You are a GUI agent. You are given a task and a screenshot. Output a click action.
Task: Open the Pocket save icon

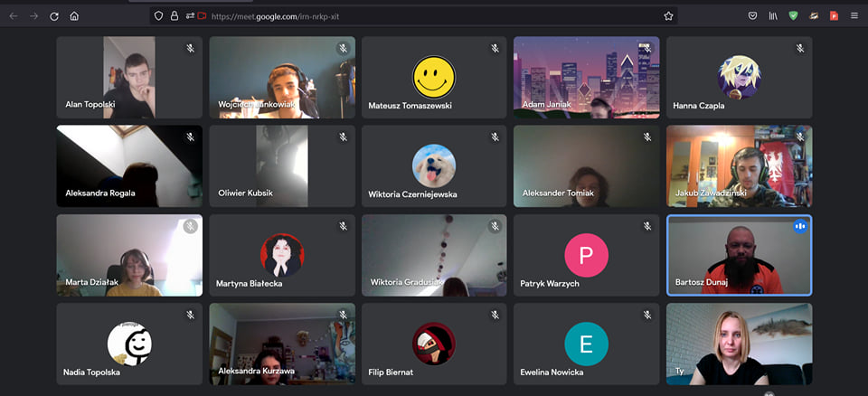click(752, 15)
